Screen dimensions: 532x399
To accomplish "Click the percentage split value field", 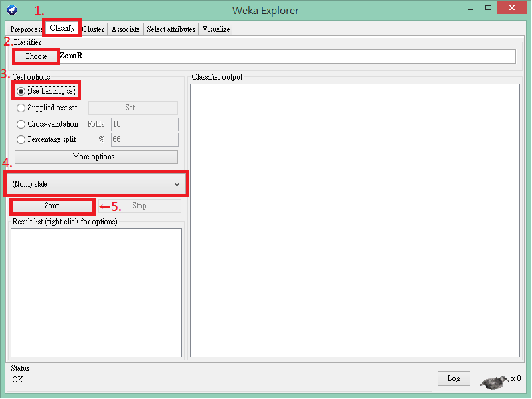I will coord(145,139).
